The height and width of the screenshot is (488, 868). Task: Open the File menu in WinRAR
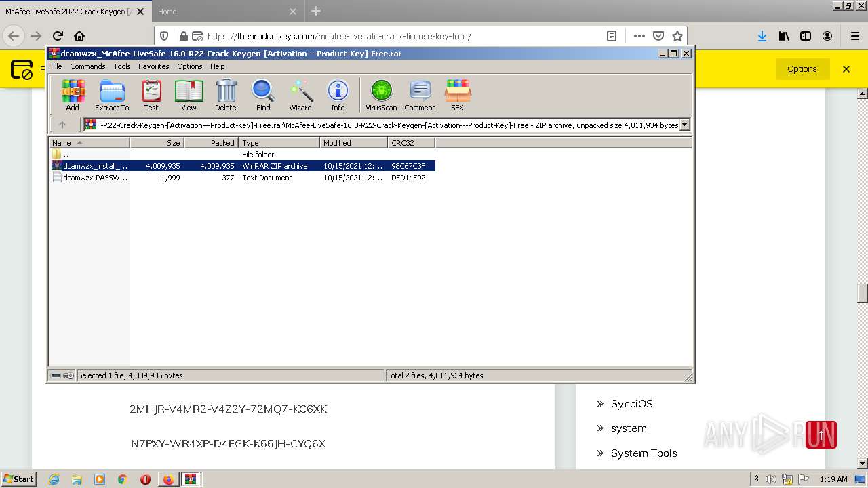tap(56, 66)
